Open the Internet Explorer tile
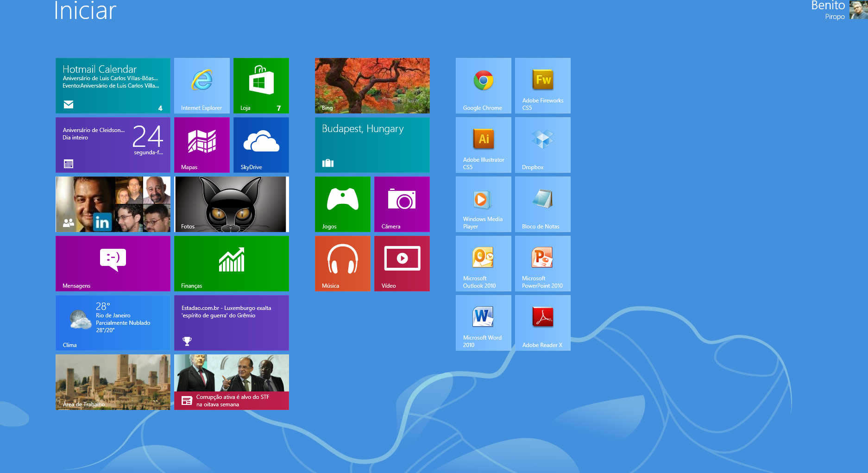The width and height of the screenshot is (868, 473). (x=201, y=86)
